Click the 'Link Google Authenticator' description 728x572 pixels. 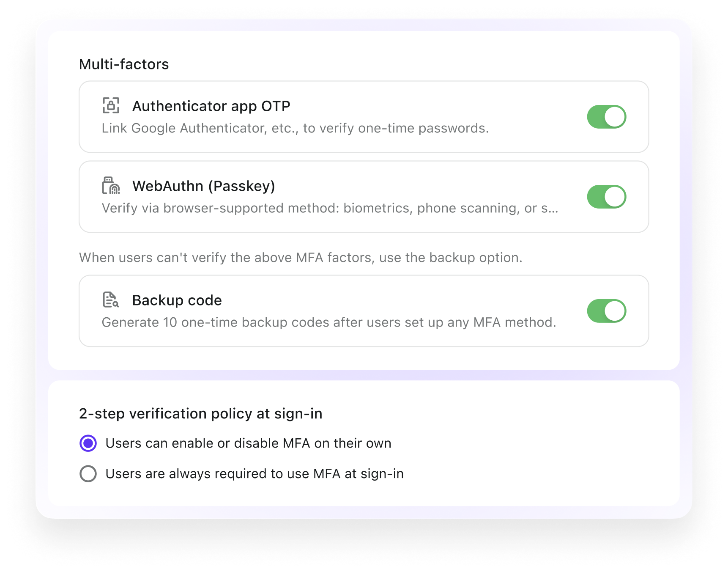[x=295, y=128]
